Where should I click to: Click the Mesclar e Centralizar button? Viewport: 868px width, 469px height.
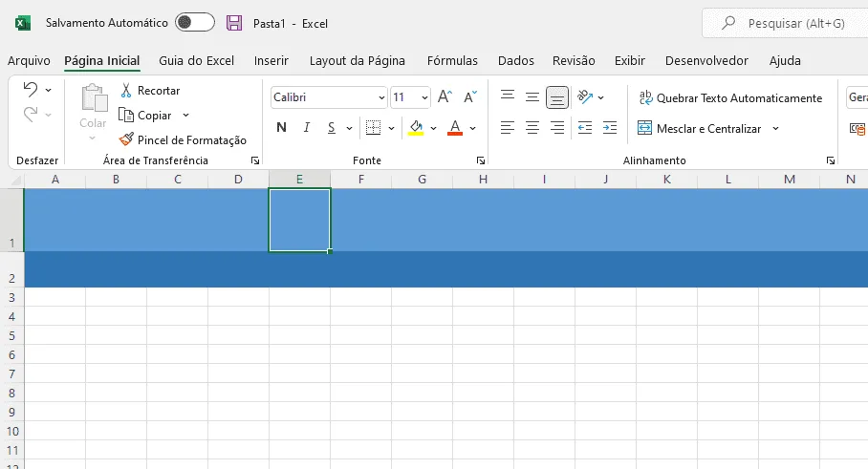coord(701,128)
